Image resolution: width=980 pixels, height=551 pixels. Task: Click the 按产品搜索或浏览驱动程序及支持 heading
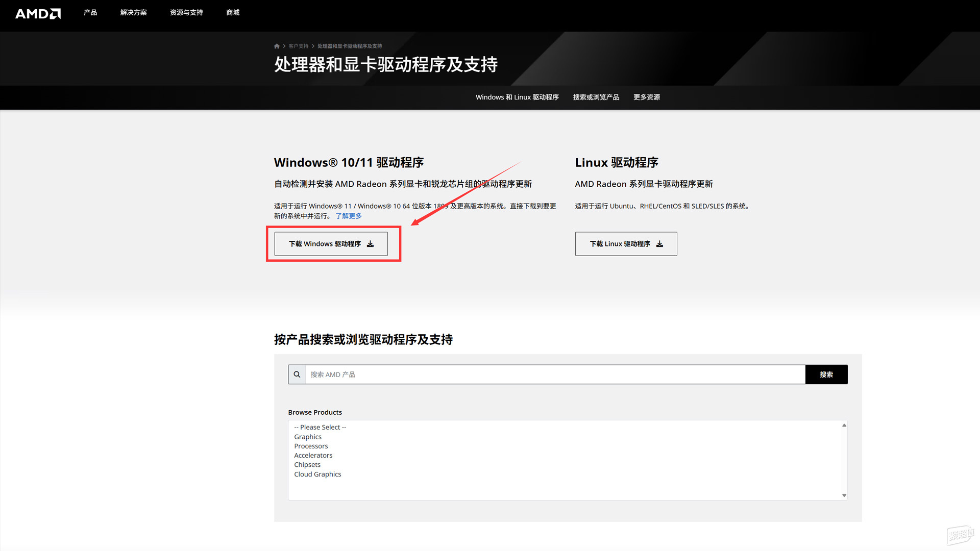pos(363,339)
